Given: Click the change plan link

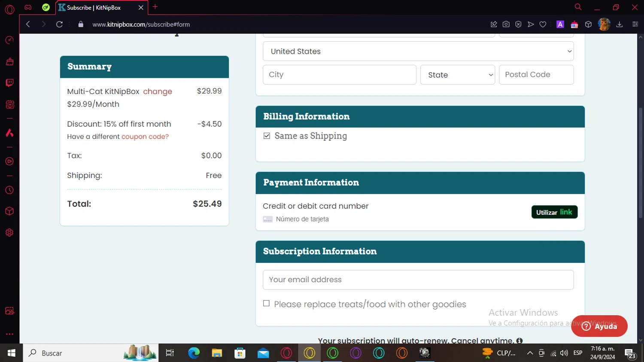Looking at the screenshot, I should coord(158,91).
